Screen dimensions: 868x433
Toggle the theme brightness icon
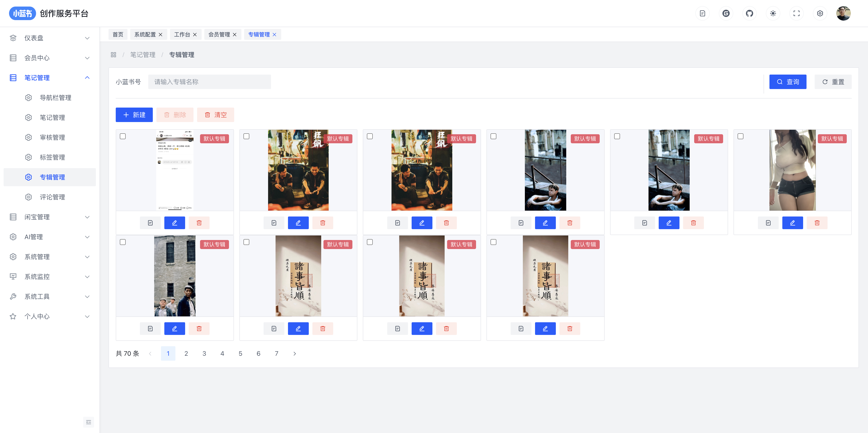point(773,14)
